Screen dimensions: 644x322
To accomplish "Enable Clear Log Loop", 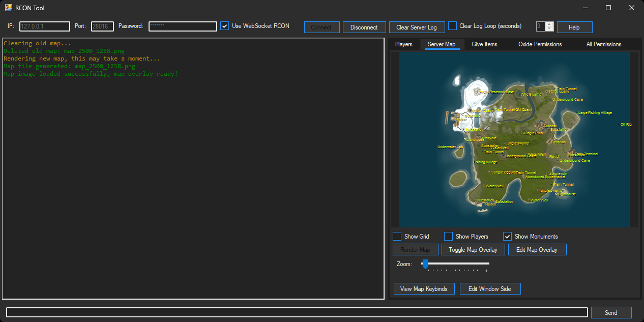I will coord(452,26).
